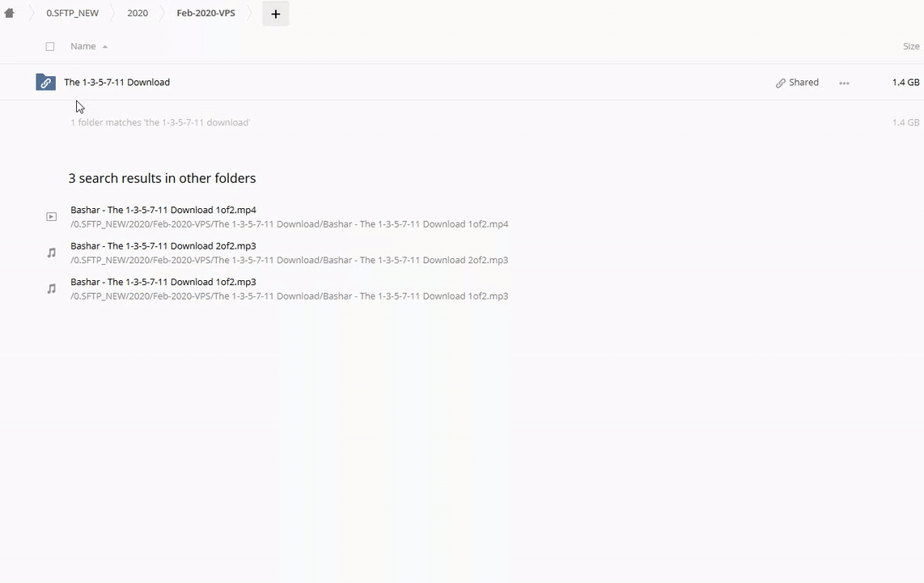Click '1 folder matches' summary text
924x583 pixels.
(160, 122)
